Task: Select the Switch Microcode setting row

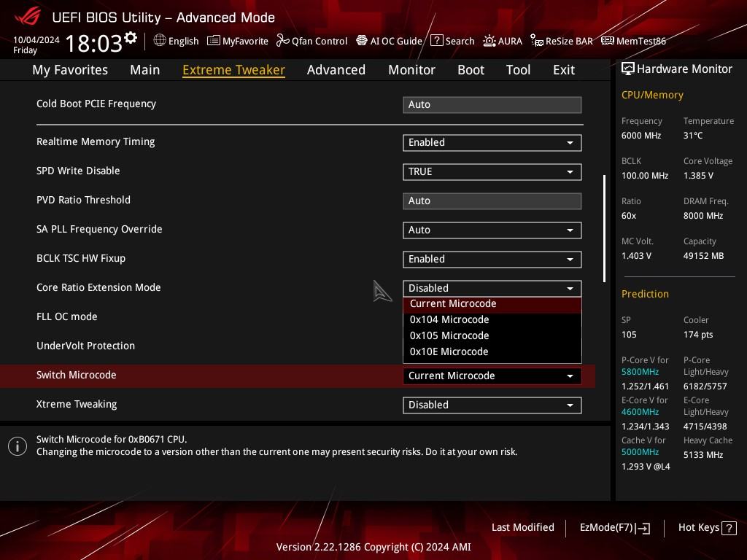Action: pos(298,376)
